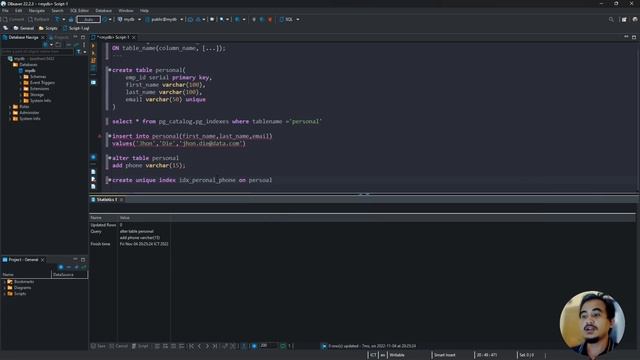This screenshot has width=640, height=360.
Task: Close the Database Navigator tab
Action: coord(43,37)
